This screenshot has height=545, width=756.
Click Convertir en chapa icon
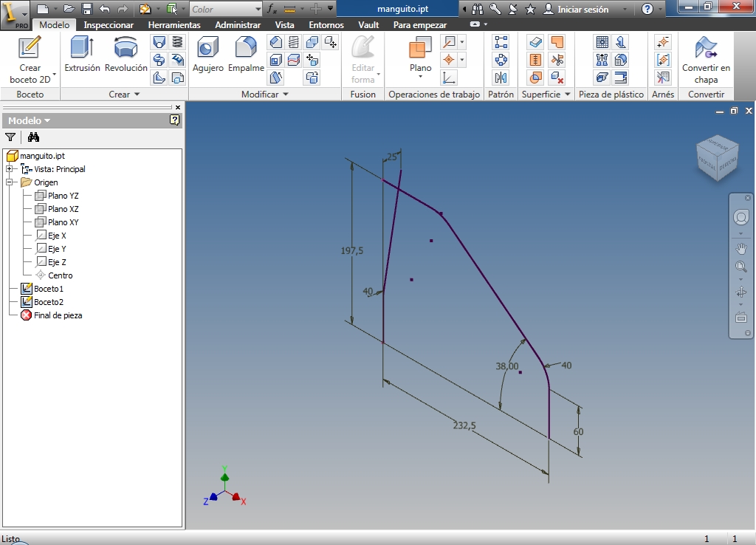point(706,58)
